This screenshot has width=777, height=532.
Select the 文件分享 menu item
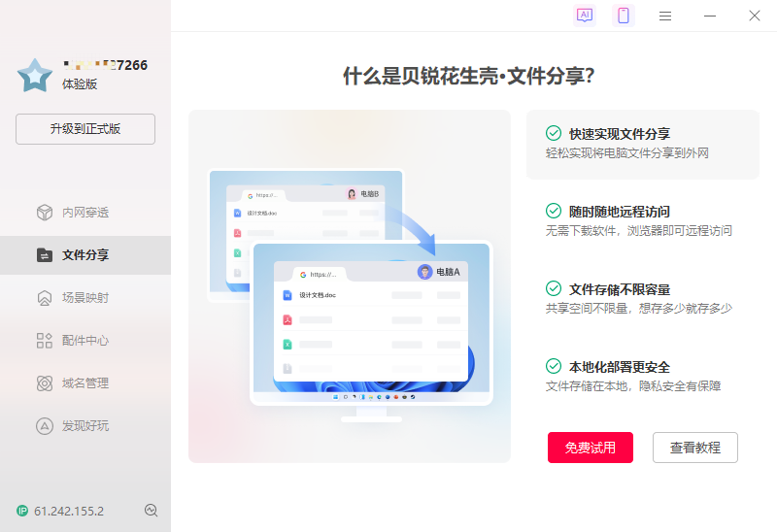[85, 255]
